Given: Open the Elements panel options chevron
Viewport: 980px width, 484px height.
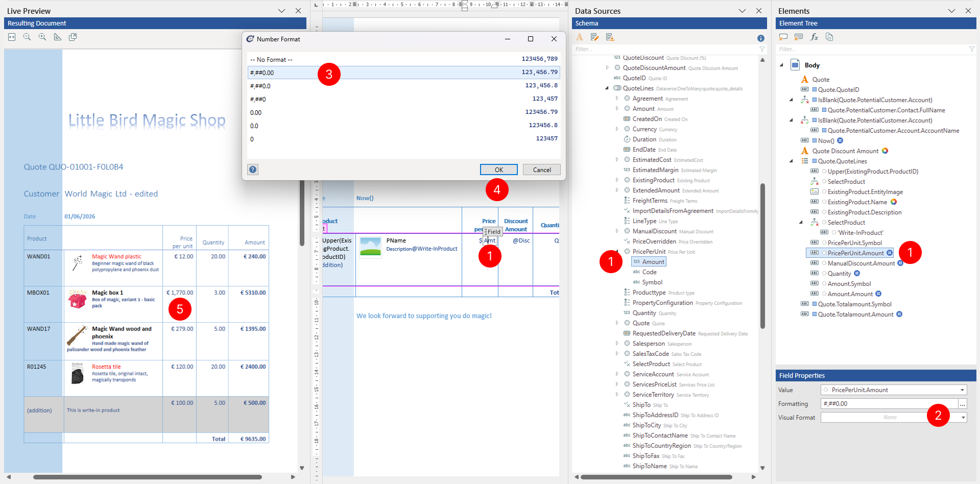Looking at the screenshot, I should coord(951,11).
